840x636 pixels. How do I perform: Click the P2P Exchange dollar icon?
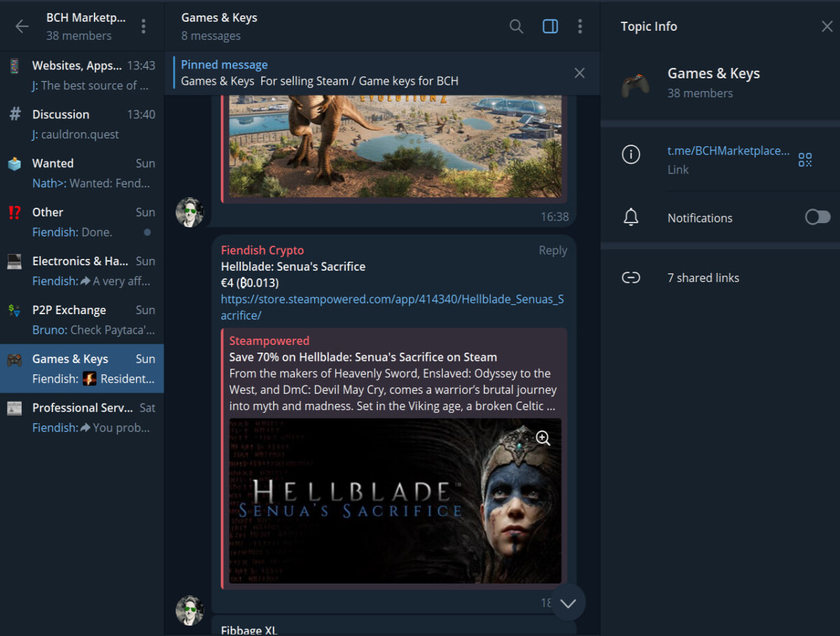tap(15, 310)
